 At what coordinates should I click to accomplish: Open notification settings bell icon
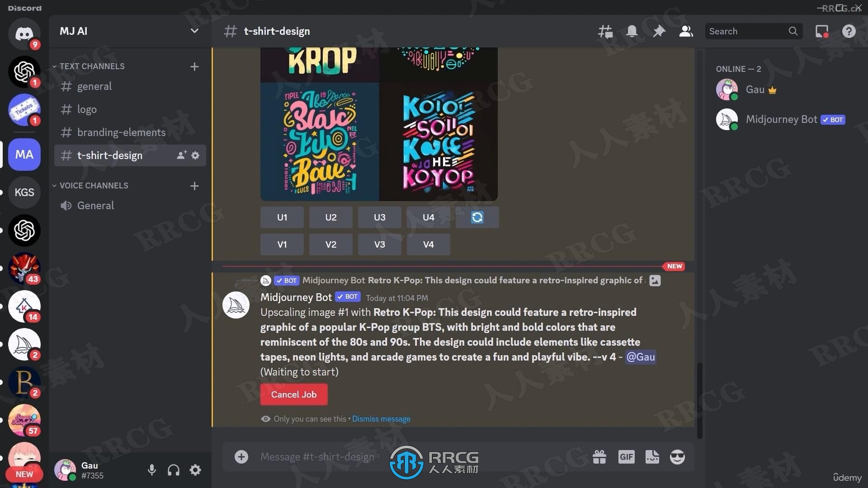(x=632, y=31)
